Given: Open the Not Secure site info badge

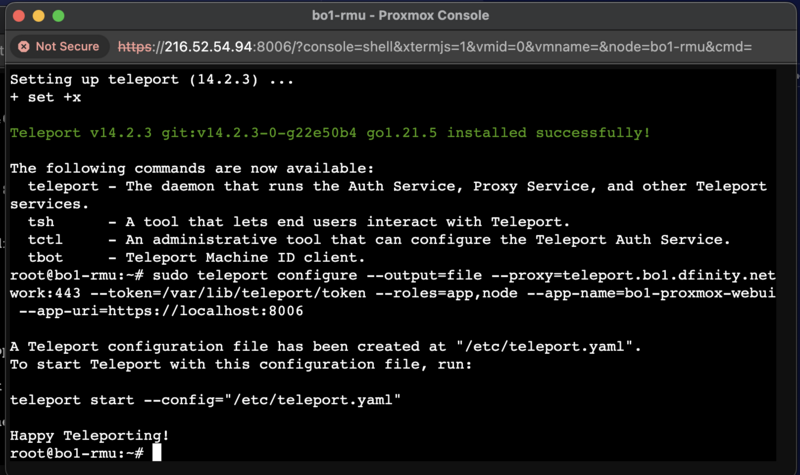Looking at the screenshot, I should [59, 46].
